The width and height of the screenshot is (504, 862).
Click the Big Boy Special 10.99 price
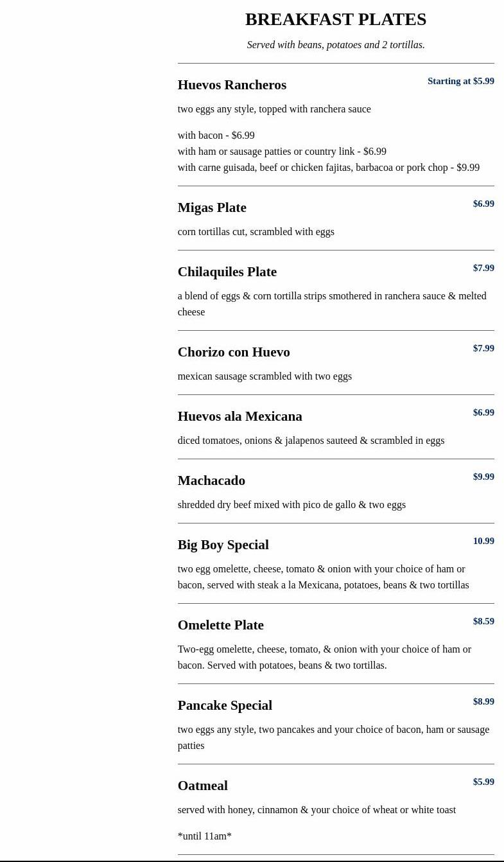click(x=483, y=541)
